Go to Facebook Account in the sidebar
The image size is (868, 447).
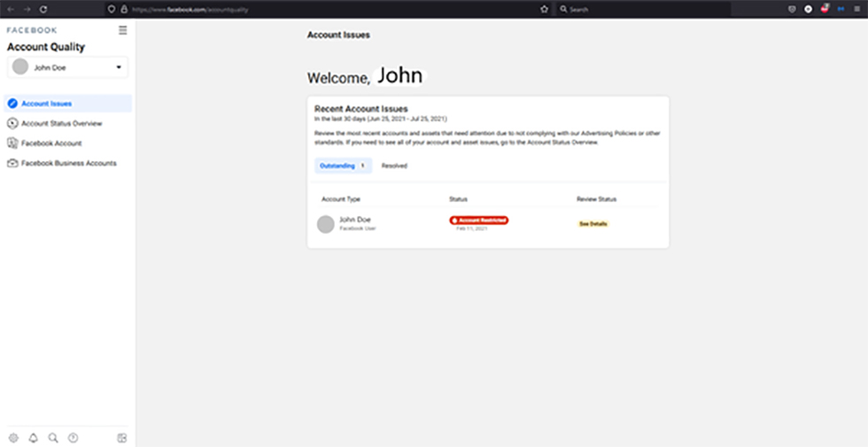[51, 143]
